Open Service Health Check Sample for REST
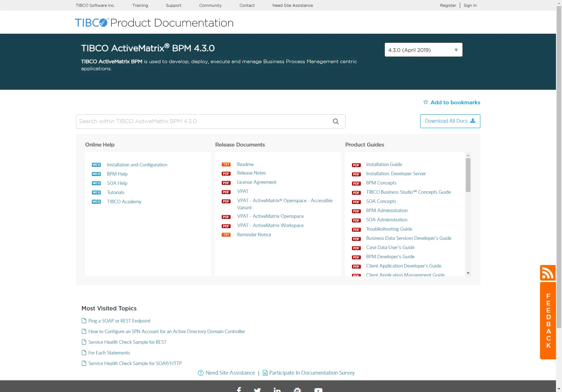 pyautogui.click(x=127, y=342)
